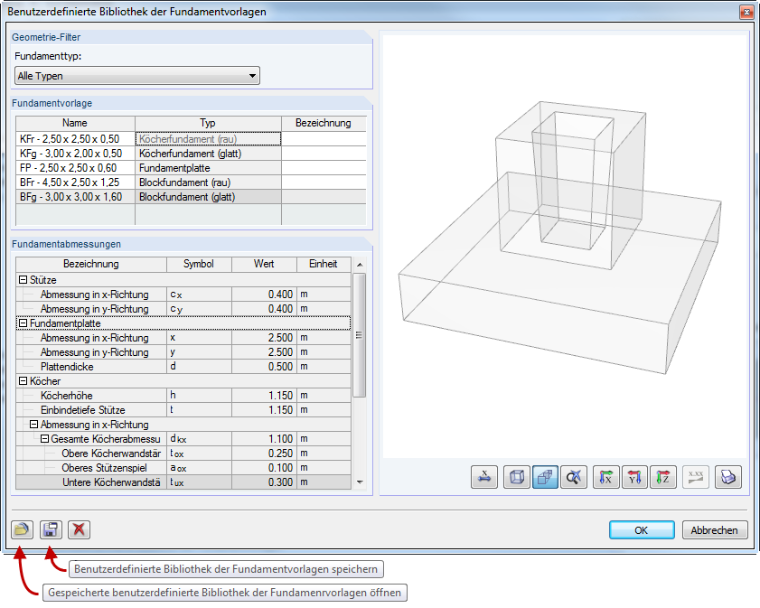Select the 'Köcherhöhe' row label
Viewport: 760px width, 608px height.
click(x=66, y=396)
